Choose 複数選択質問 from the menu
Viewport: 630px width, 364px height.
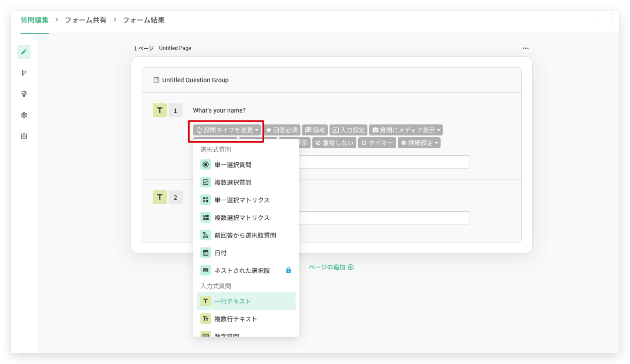tap(246, 182)
